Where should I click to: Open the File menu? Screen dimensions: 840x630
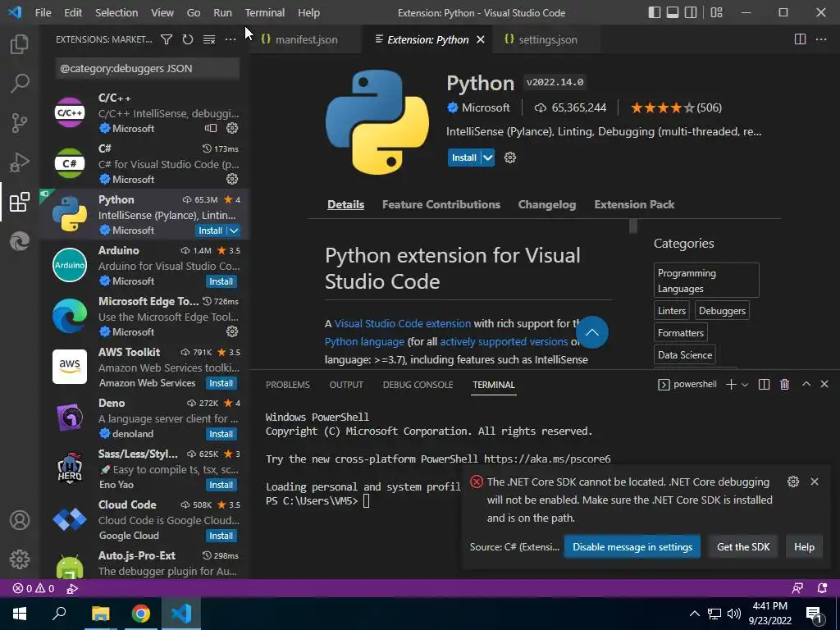tap(43, 12)
